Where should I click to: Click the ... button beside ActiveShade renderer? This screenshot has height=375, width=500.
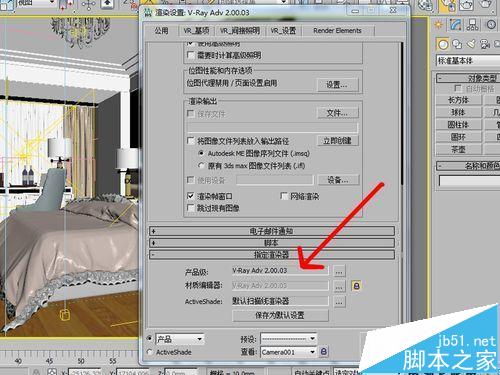point(339,302)
